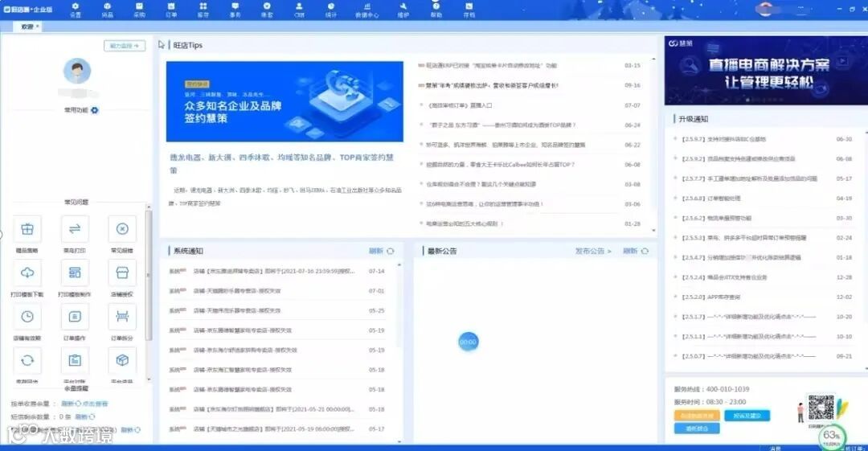
Task: Click 点击查看 next to 按单收费余量
Action: (x=95, y=404)
